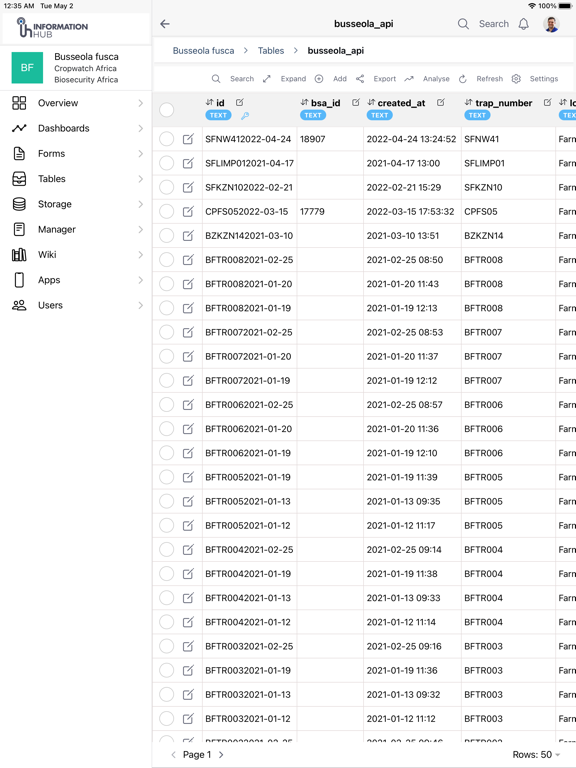The height and width of the screenshot is (768, 576).
Task: Edit row CPFS052022-03-15
Action: click(x=188, y=212)
